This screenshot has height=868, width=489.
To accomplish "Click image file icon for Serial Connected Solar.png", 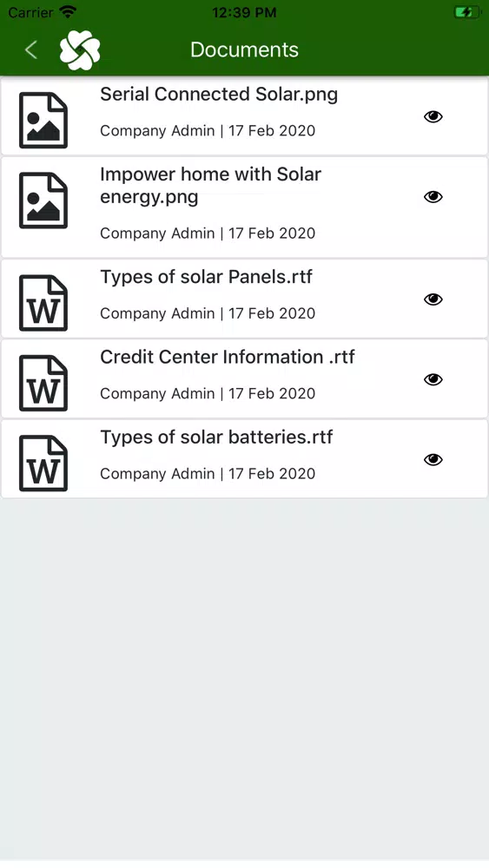I will (43, 120).
